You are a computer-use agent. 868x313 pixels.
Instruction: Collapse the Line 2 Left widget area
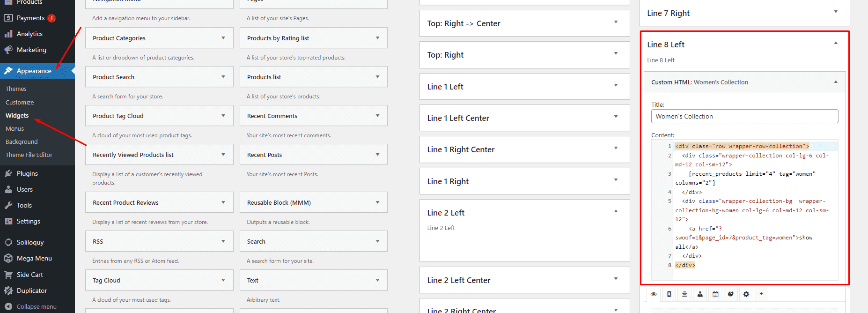[x=616, y=212]
